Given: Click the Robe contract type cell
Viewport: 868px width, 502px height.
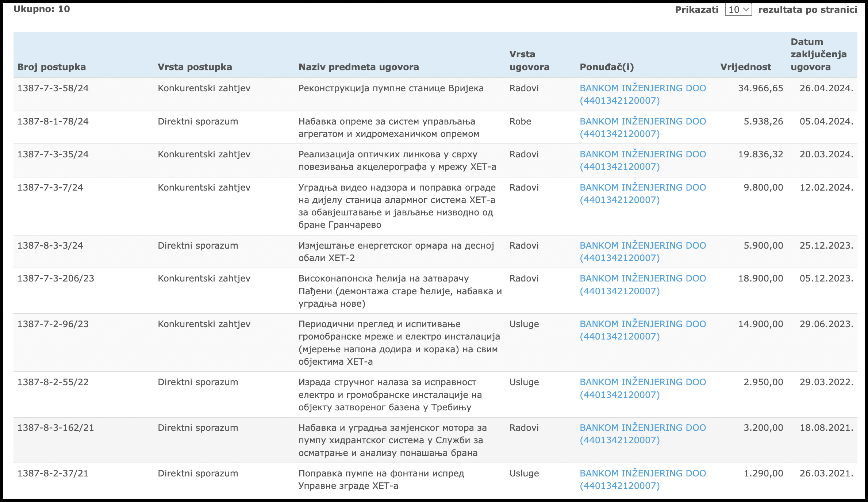Looking at the screenshot, I should point(520,122).
